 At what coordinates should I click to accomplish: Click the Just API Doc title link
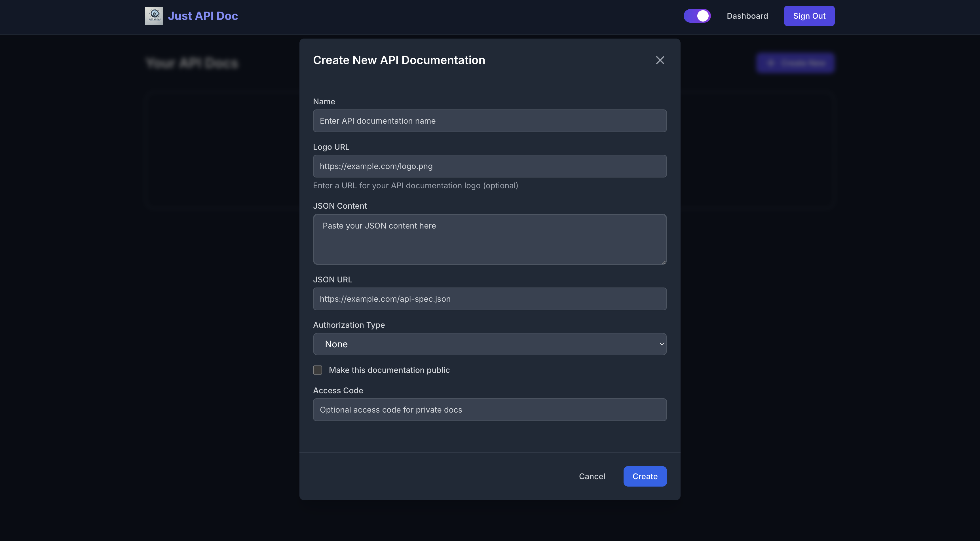pyautogui.click(x=203, y=16)
